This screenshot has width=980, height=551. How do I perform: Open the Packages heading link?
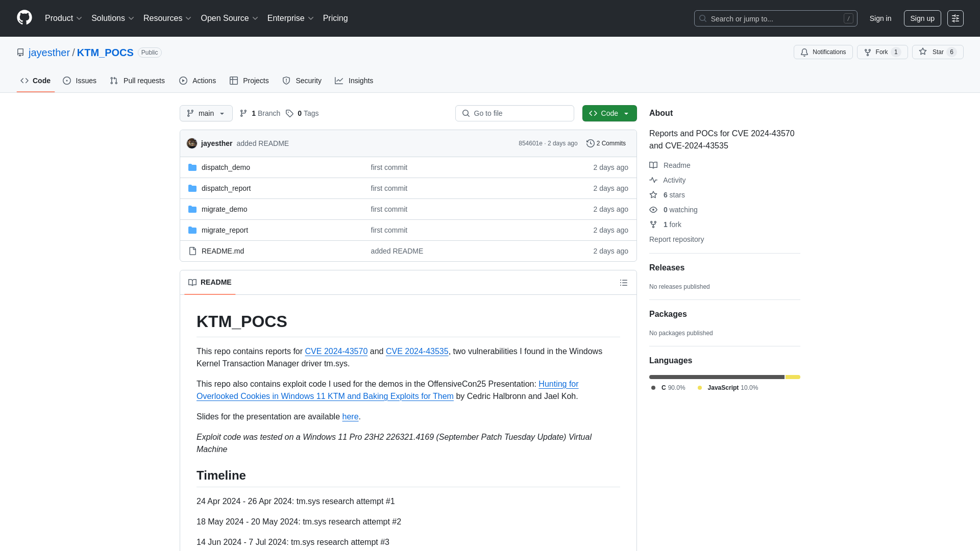pos(668,314)
